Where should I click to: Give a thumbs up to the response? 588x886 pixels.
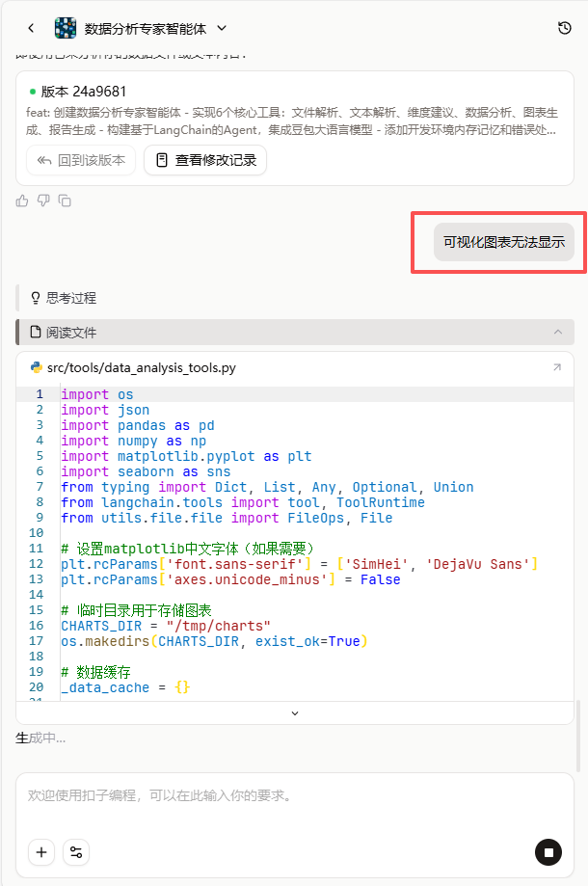pos(22,201)
